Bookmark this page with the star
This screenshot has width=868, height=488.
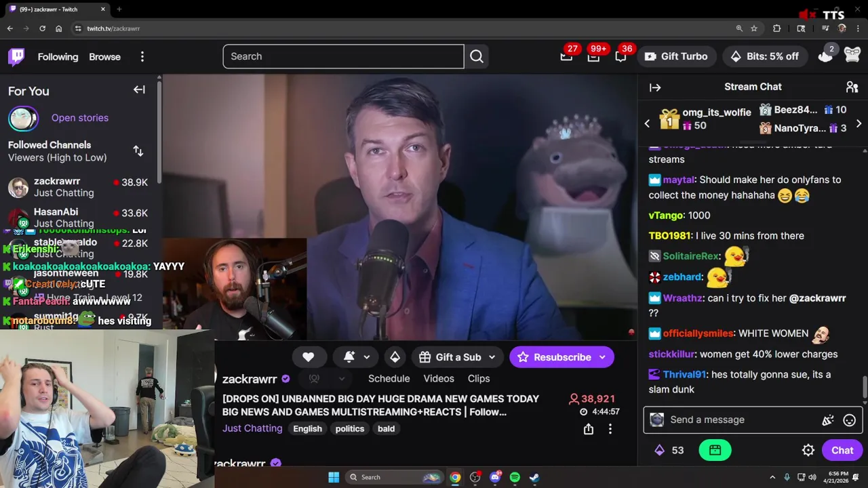[754, 28]
